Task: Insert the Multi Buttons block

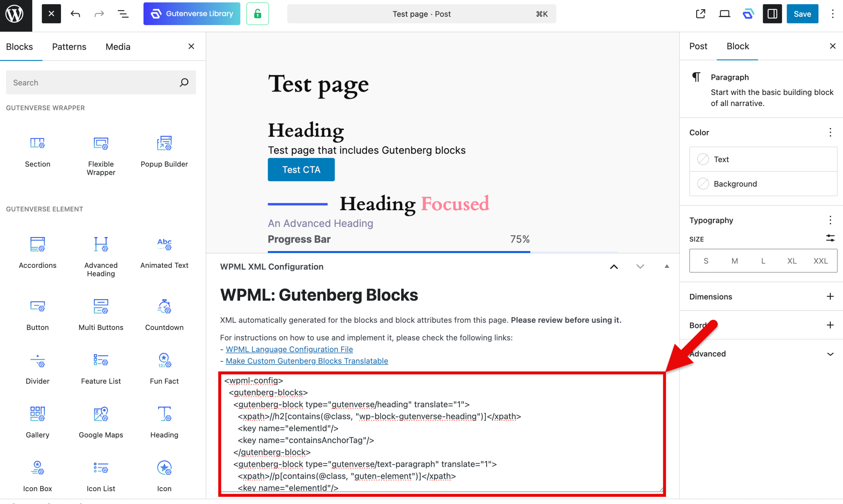Action: (x=101, y=315)
